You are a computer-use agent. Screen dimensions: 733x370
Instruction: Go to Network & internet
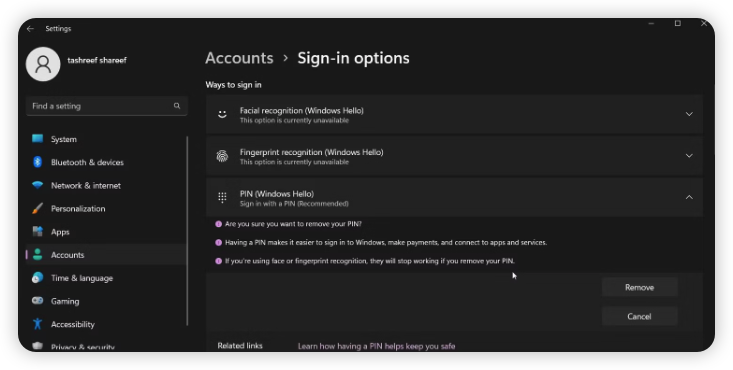pyautogui.click(x=107, y=185)
